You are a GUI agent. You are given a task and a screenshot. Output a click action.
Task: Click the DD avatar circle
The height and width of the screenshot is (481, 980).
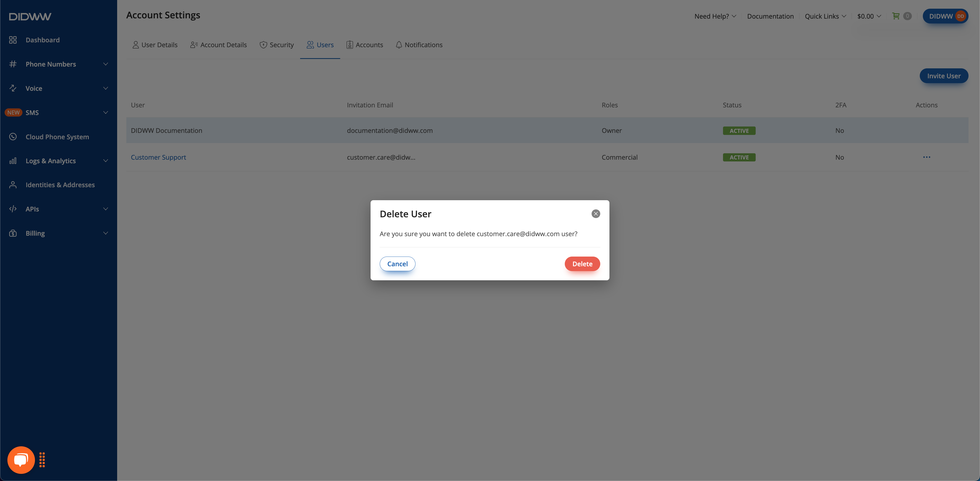click(x=960, y=16)
